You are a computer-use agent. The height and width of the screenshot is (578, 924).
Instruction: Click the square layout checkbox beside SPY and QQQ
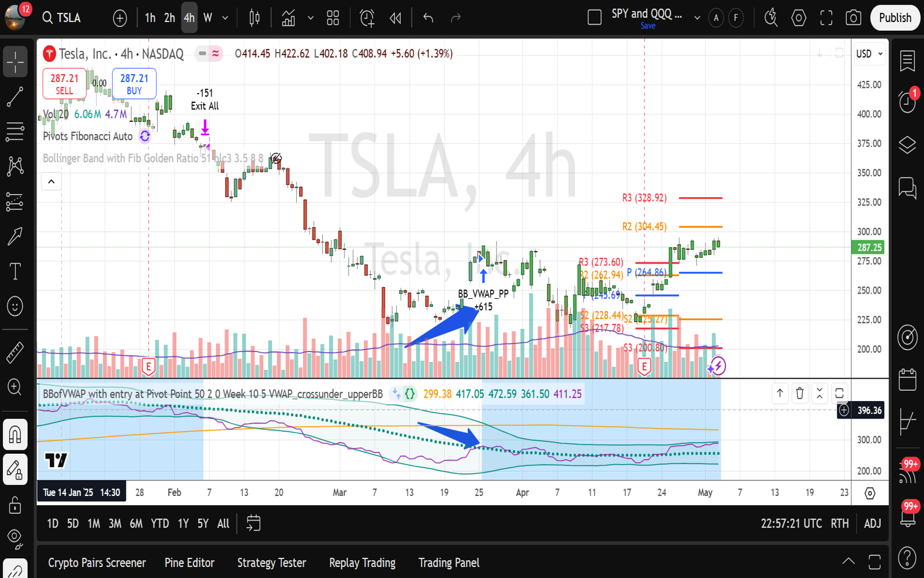coord(595,17)
